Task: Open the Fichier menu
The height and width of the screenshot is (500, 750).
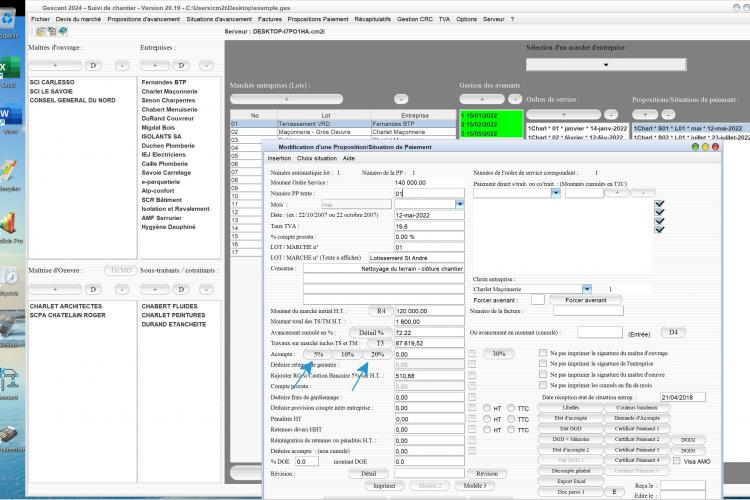Action: coord(40,19)
